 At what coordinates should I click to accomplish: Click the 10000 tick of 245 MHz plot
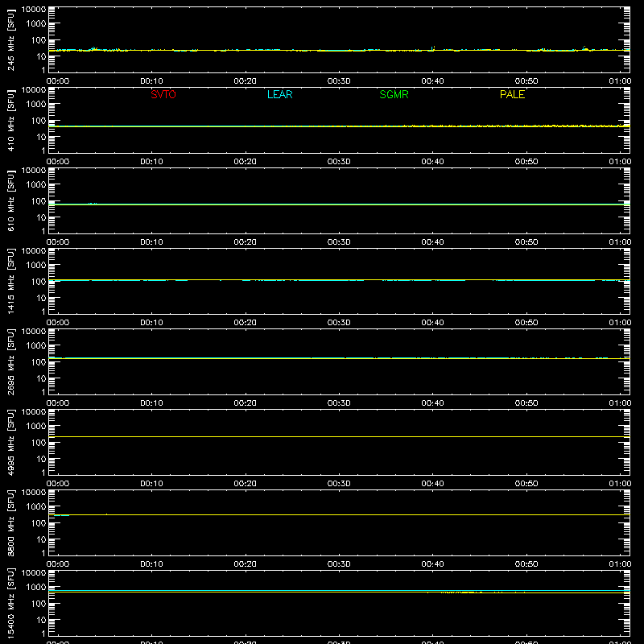click(34, 10)
